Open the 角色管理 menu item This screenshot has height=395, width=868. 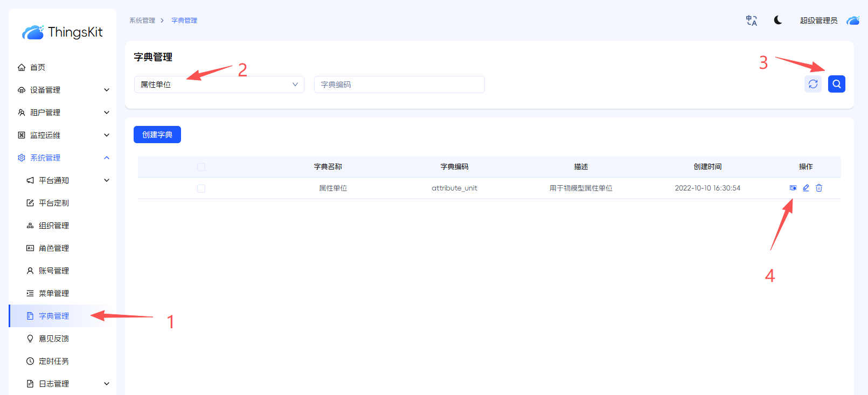click(54, 248)
